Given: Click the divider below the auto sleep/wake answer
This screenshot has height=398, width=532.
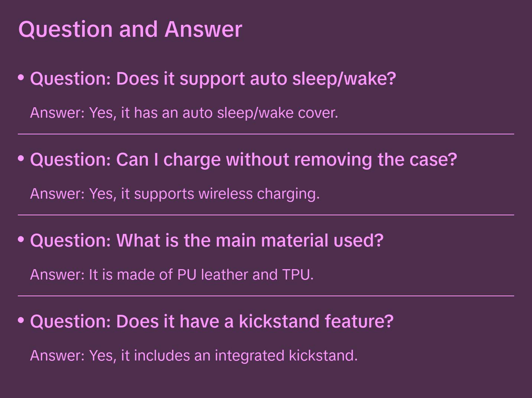Looking at the screenshot, I should click(x=266, y=134).
